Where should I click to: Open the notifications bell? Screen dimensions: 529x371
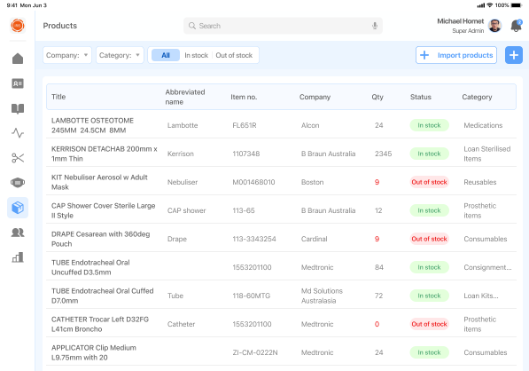516,26
